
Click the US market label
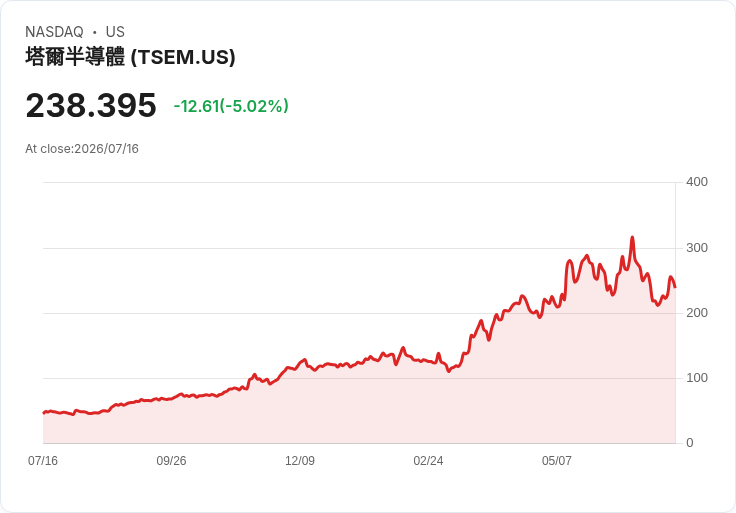click(115, 31)
